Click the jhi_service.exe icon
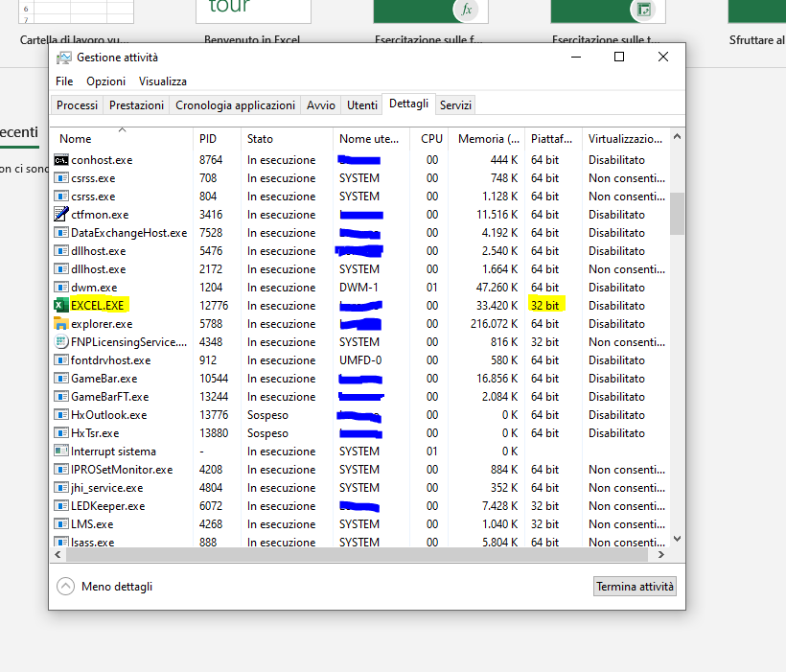786x672 pixels. [61, 487]
